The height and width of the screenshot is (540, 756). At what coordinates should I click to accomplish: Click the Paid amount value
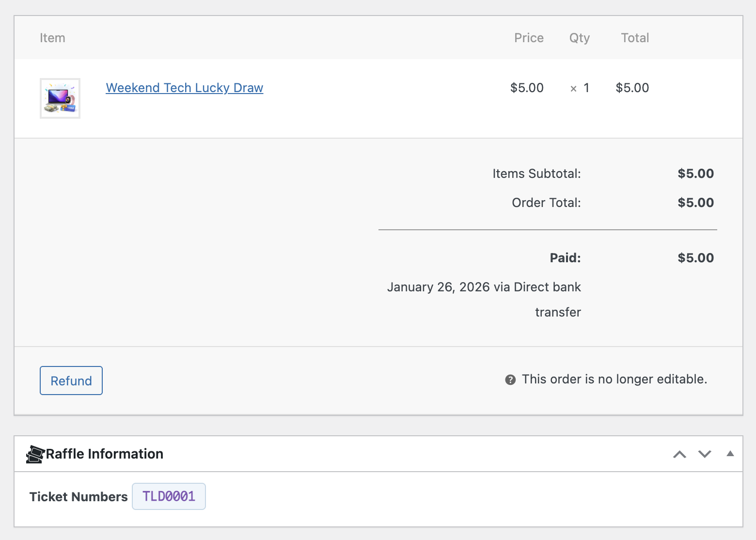coord(695,258)
